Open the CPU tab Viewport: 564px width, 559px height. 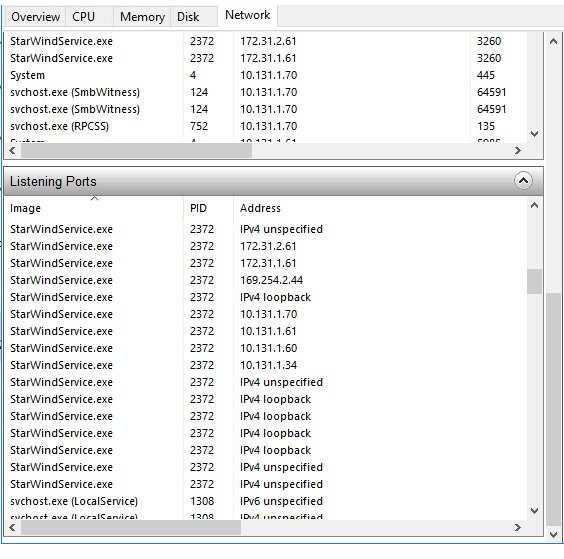[x=89, y=17]
